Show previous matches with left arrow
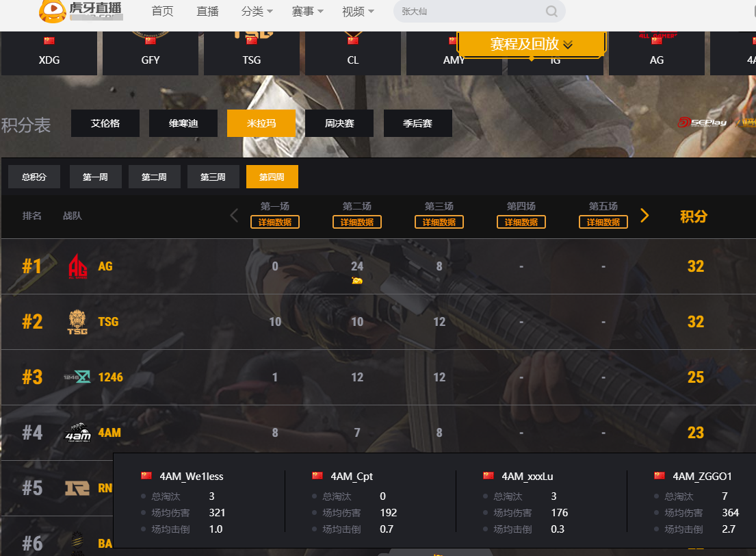Image resolution: width=756 pixels, height=556 pixels. click(x=234, y=215)
